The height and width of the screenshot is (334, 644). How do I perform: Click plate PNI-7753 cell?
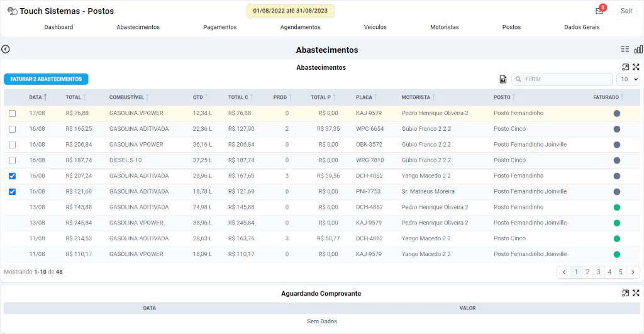click(369, 191)
